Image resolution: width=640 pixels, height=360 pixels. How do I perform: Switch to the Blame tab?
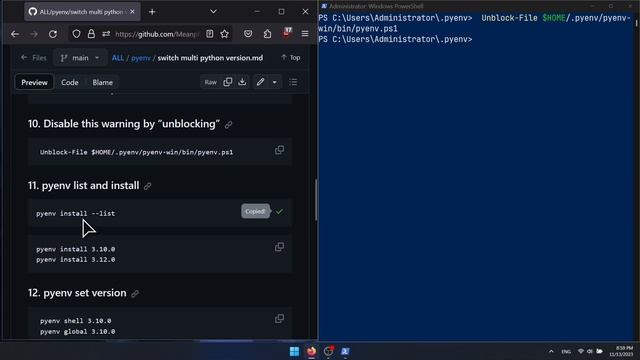[x=102, y=82]
